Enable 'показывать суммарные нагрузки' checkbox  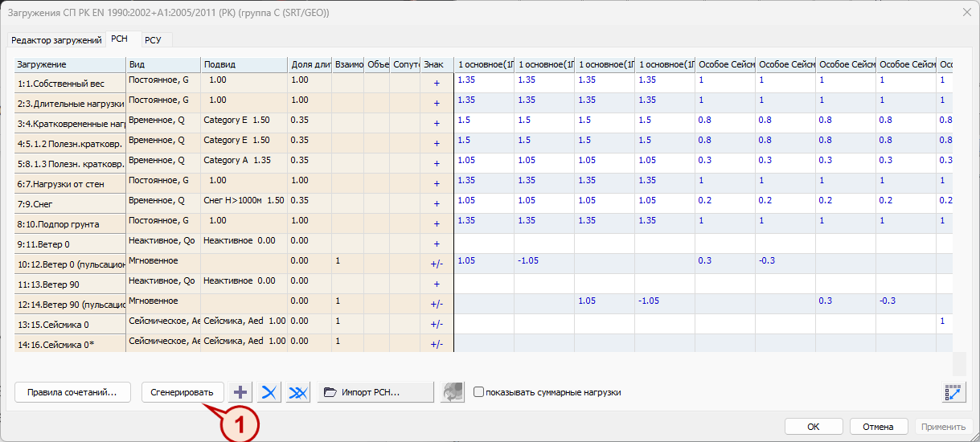click(479, 392)
